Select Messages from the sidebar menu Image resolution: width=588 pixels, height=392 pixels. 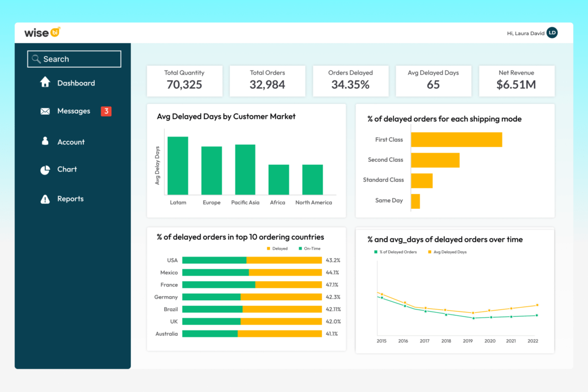tap(74, 111)
